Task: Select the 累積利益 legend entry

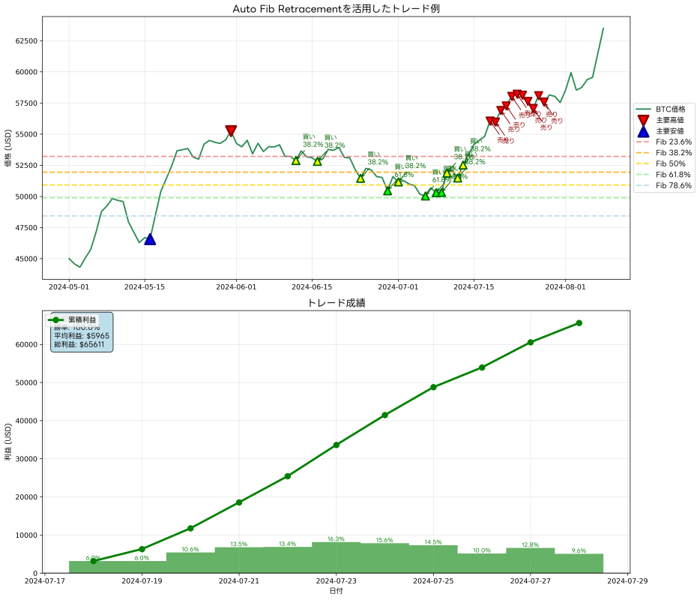Action: 82,320
